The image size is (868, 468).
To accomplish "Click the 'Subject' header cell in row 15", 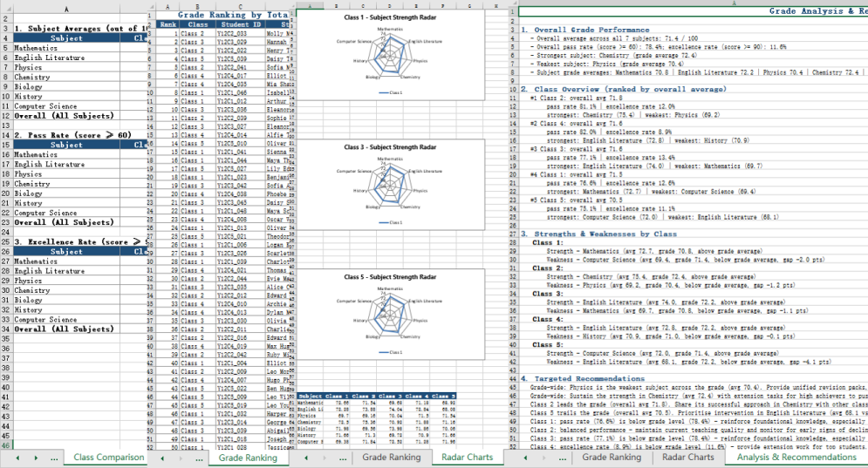I will click(x=66, y=145).
